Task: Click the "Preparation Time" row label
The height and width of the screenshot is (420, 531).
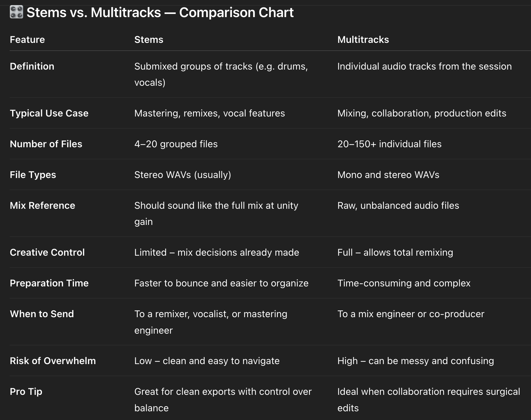Action: coord(49,283)
